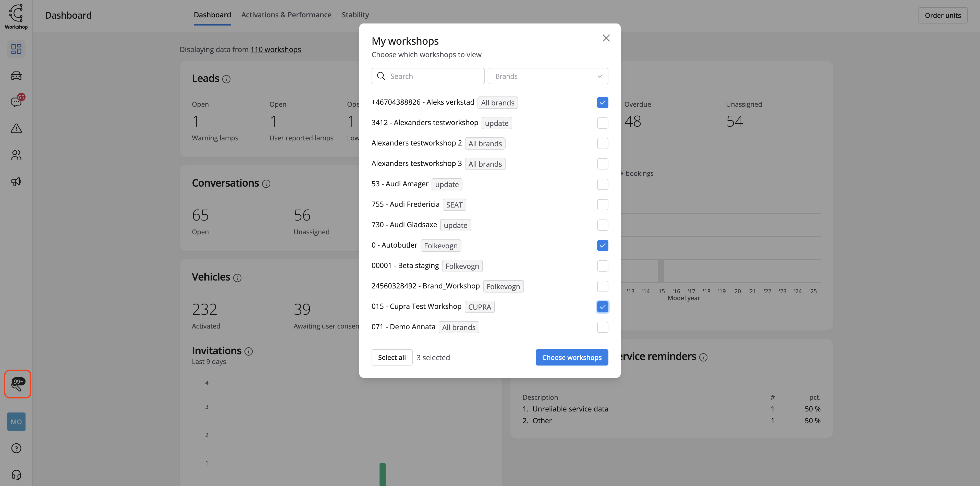Image resolution: width=980 pixels, height=486 pixels.
Task: Open the users sidebar icon
Action: pyautogui.click(x=16, y=155)
